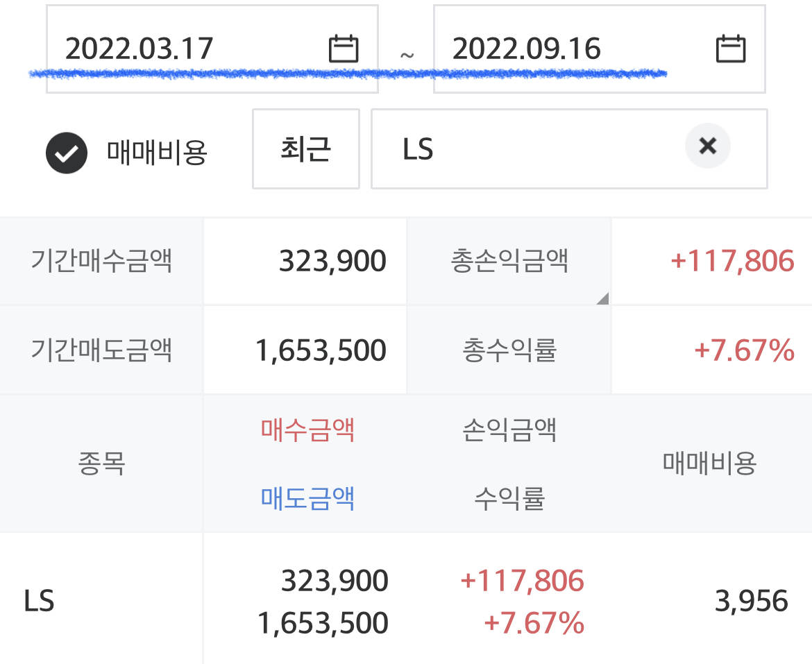Expand the 총손익금액 corner triangle
This screenshot has height=664, width=812.
click(603, 298)
